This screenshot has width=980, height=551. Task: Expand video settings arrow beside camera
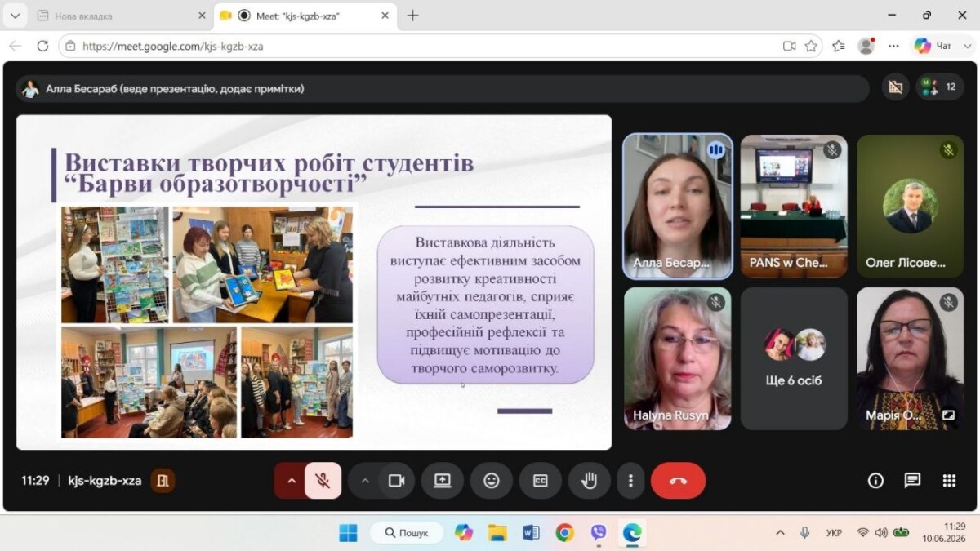point(365,481)
